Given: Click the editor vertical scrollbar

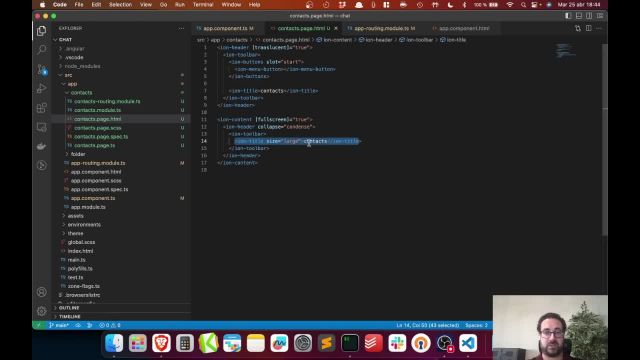Looking at the screenshot, I should 604,139.
